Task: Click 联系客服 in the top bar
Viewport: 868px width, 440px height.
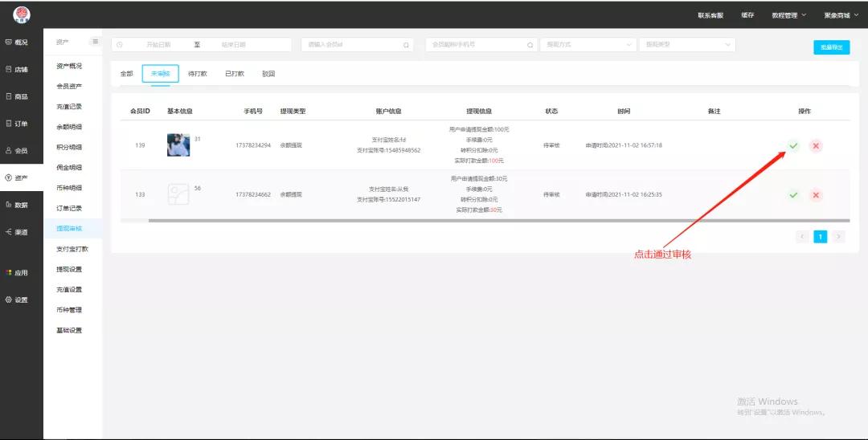Action: (710, 15)
